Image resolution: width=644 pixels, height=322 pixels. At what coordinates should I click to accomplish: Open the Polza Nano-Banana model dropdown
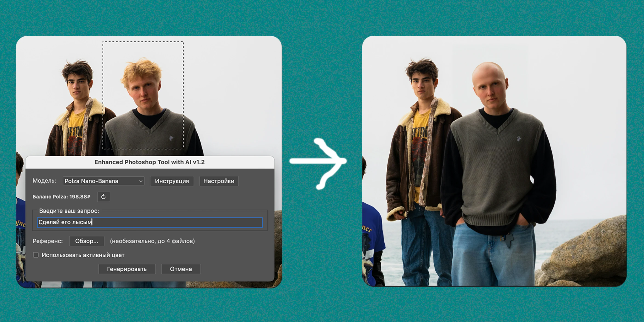click(103, 181)
